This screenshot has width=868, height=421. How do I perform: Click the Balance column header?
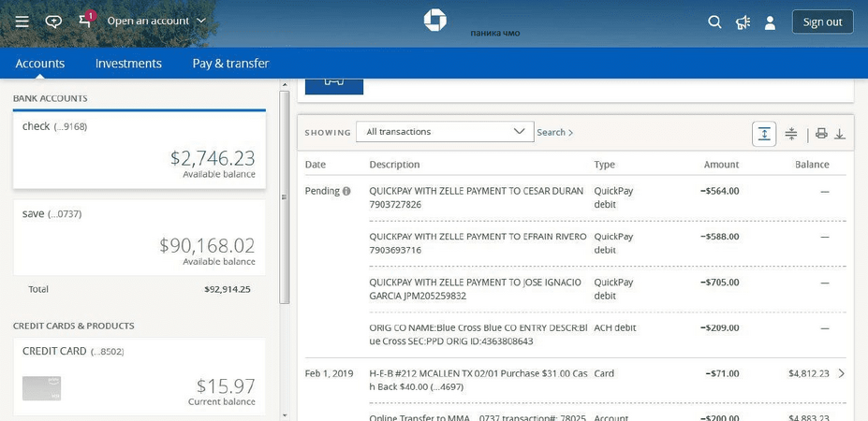tap(812, 165)
